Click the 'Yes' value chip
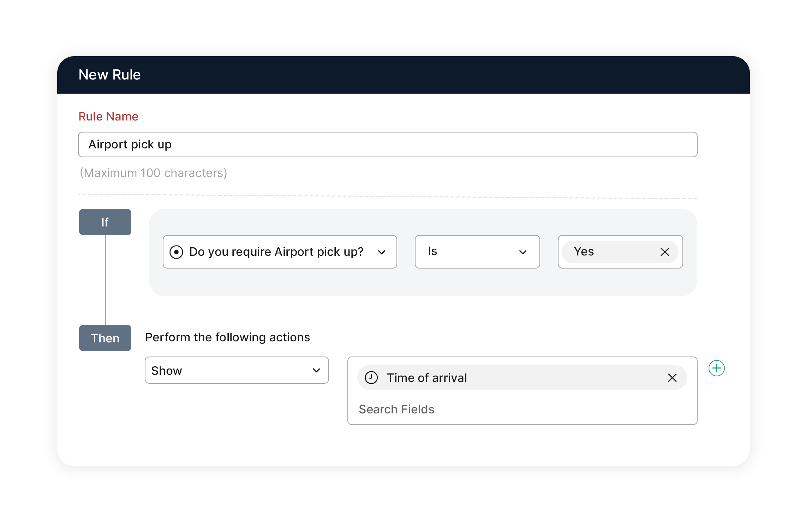The height and width of the screenshot is (530, 812). click(620, 252)
